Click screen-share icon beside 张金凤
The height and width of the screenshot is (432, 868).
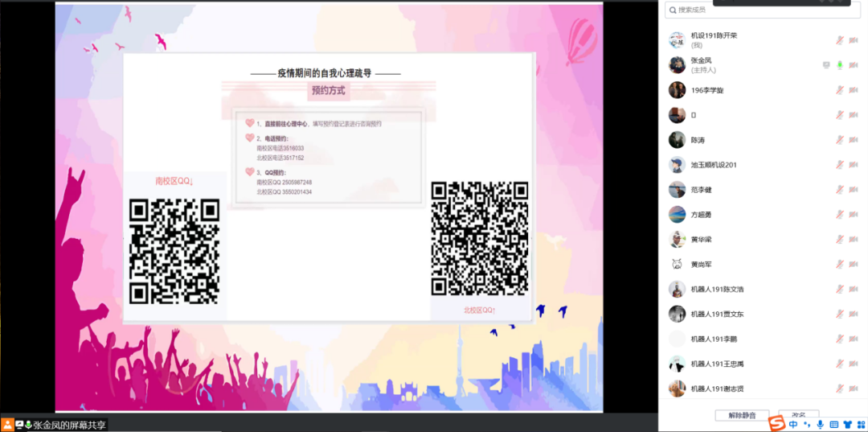click(x=826, y=65)
